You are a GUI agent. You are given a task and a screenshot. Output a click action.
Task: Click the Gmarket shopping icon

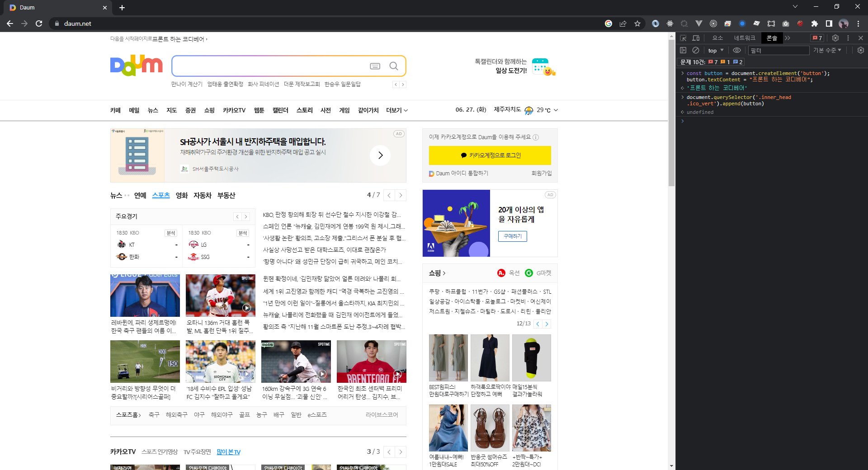pyautogui.click(x=529, y=273)
